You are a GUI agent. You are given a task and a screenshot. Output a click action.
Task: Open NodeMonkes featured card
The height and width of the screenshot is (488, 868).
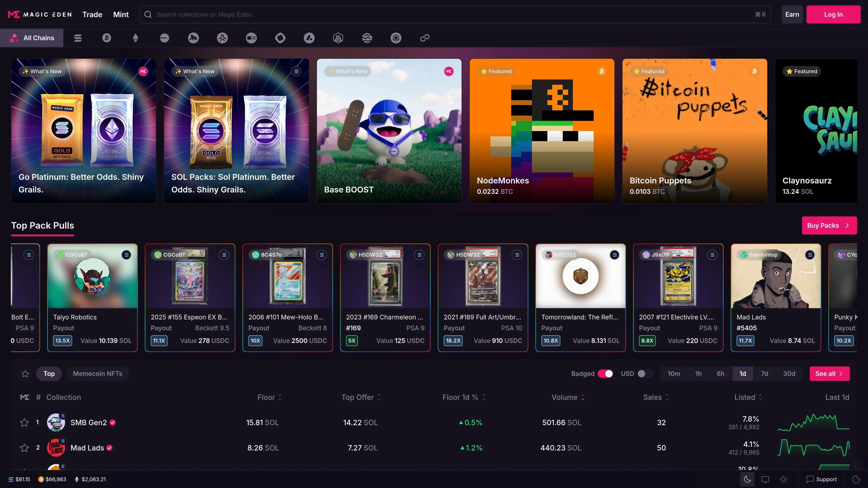point(542,131)
